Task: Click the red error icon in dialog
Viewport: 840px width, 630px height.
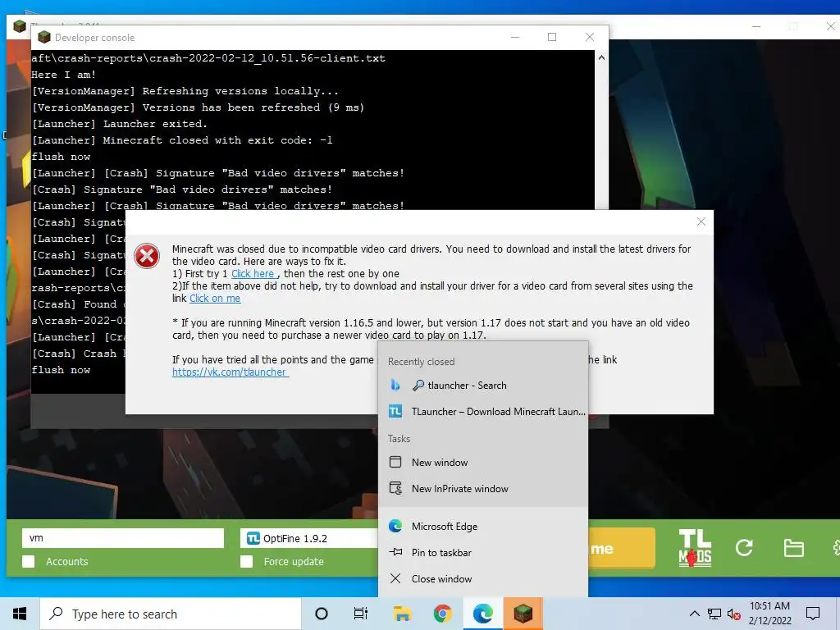Action: pos(147,256)
